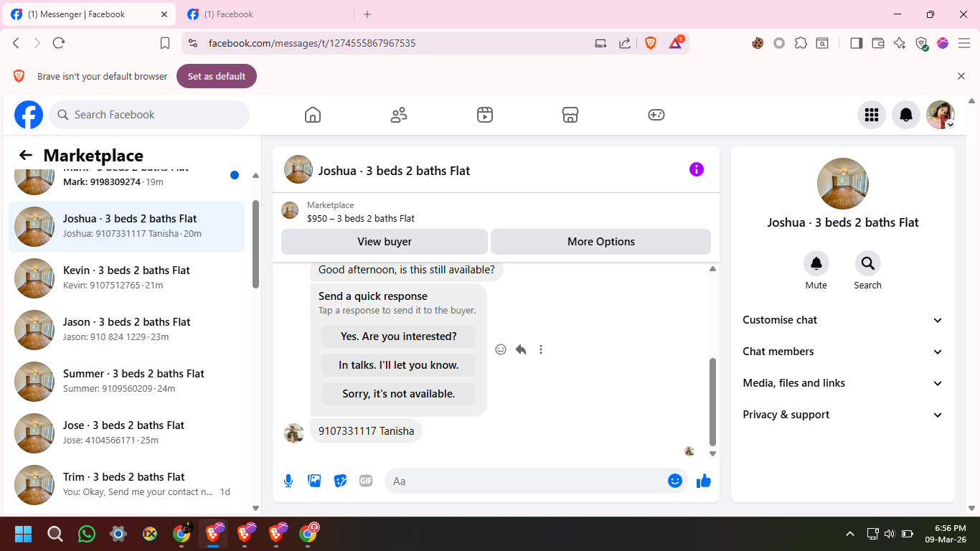The height and width of the screenshot is (551, 980).
Task: Open Brave Rewards triangle icon
Action: [675, 43]
